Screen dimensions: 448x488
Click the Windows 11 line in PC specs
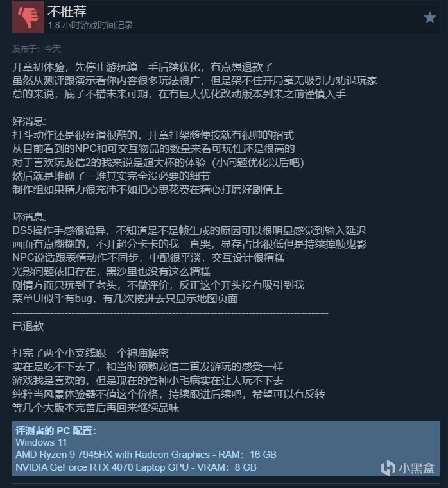coord(41,442)
